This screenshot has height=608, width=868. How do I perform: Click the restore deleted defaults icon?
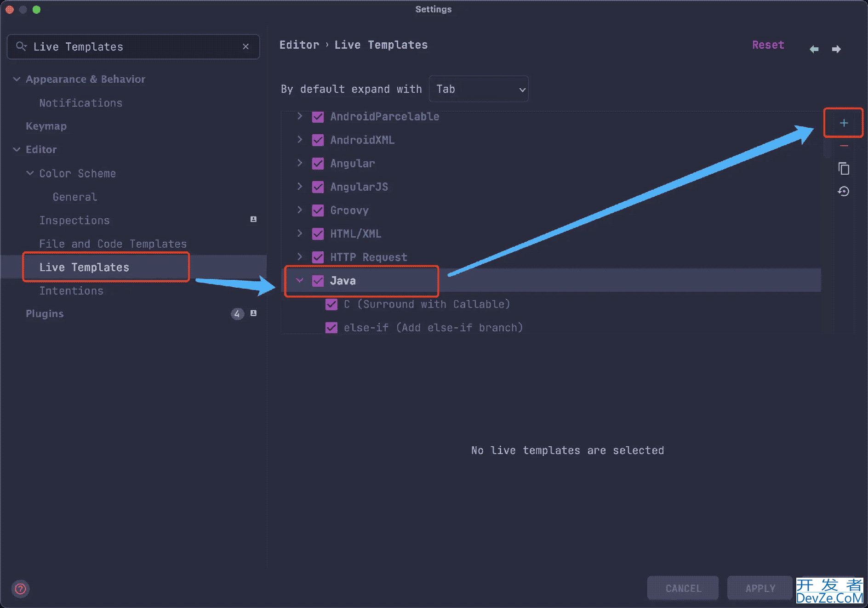[x=844, y=191]
